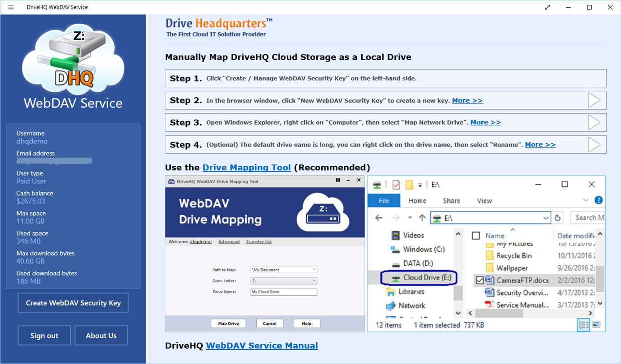Viewport: 621px width, 364px height.
Task: Play the Step 4 tutorial arrow
Action: [594, 145]
